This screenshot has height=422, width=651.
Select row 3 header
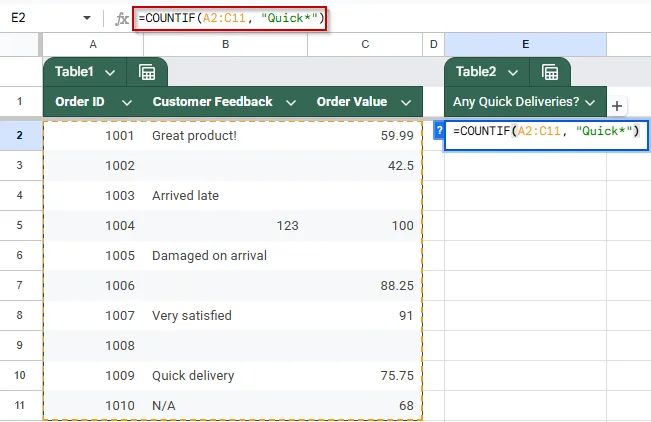pyautogui.click(x=20, y=165)
